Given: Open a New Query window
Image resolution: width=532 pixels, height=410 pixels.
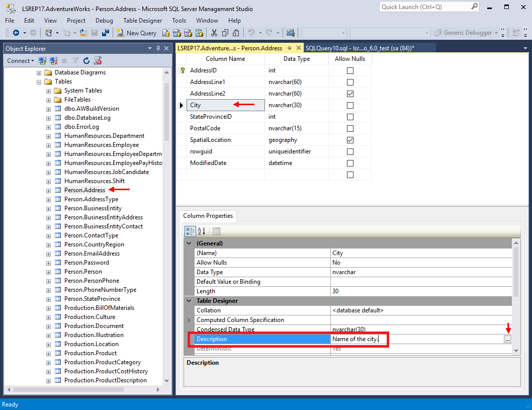Looking at the screenshot, I should [x=136, y=32].
